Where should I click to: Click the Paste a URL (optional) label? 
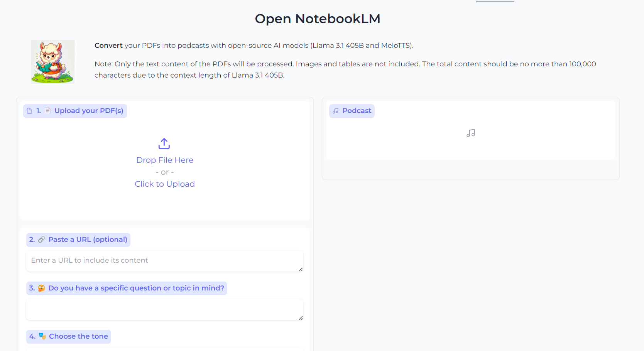pos(88,240)
